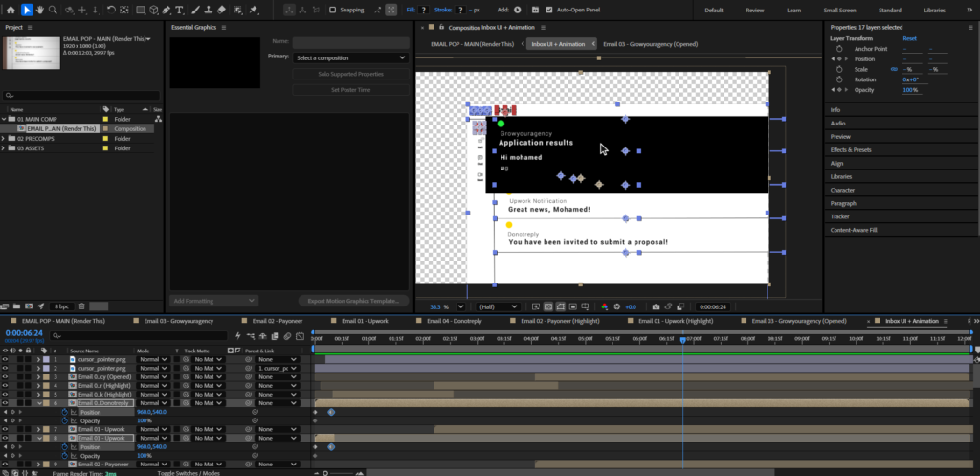Click the Fill color swatch
This screenshot has height=476, width=980.
[424, 10]
